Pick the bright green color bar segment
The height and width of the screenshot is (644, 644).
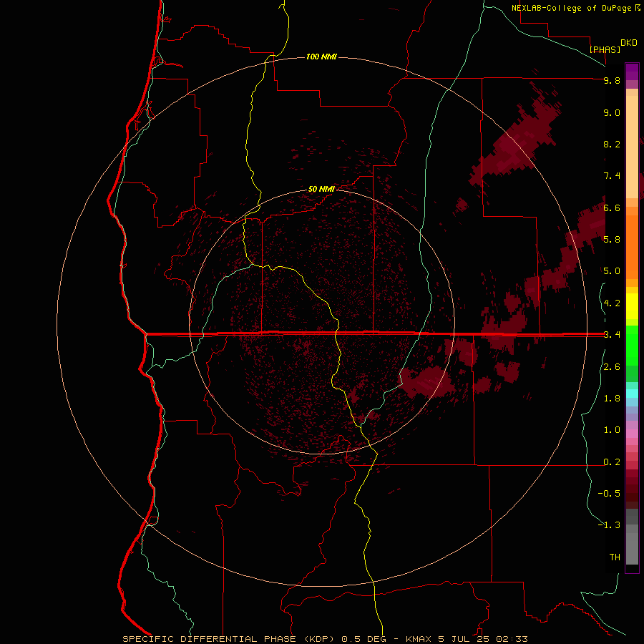tap(632, 347)
